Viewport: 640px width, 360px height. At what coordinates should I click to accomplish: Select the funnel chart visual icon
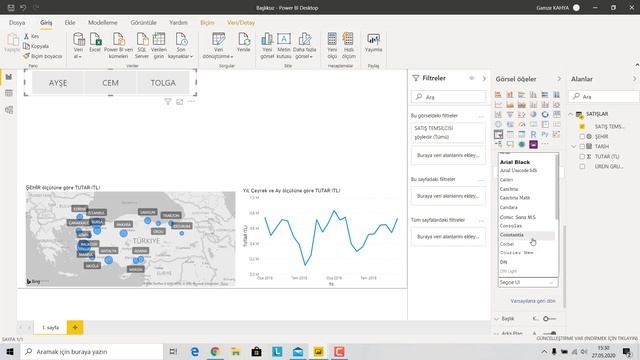(510, 114)
